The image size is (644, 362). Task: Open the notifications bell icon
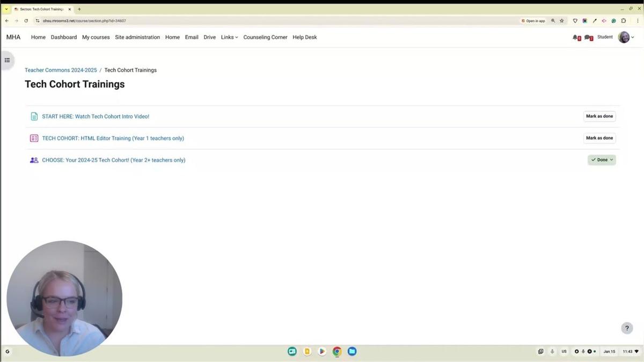click(575, 38)
